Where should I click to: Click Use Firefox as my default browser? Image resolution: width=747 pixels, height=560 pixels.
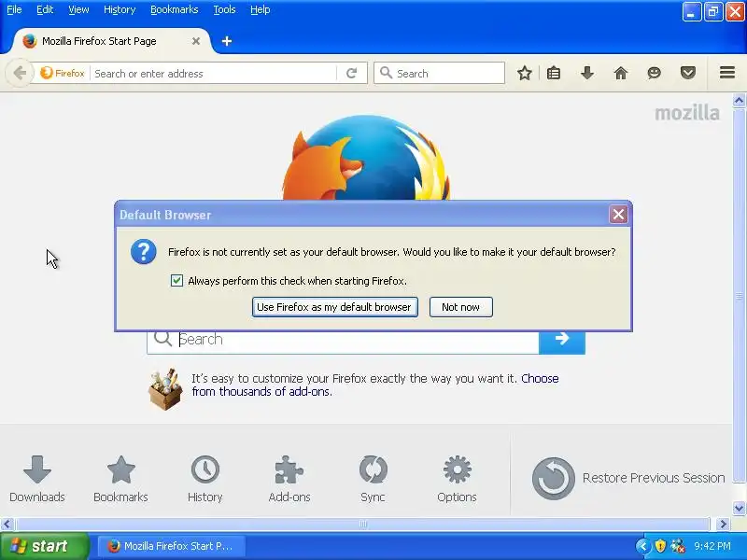point(335,307)
